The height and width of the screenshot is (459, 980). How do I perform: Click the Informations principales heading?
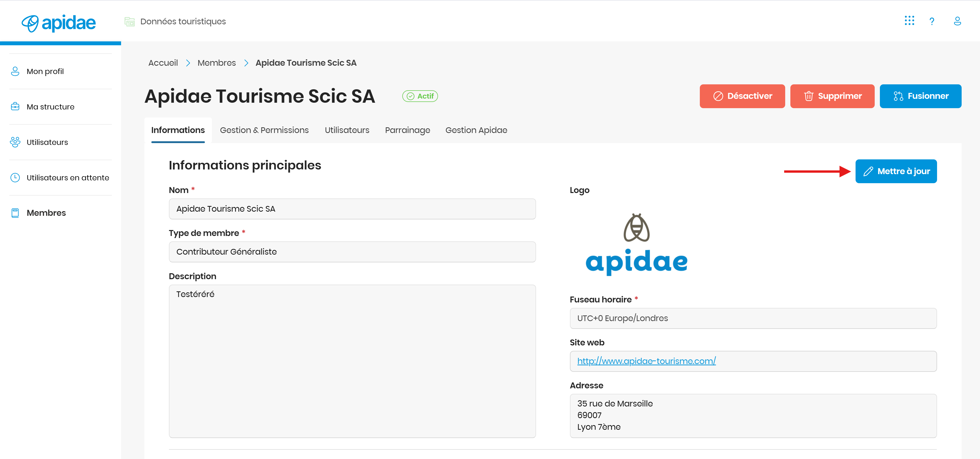[245, 165]
